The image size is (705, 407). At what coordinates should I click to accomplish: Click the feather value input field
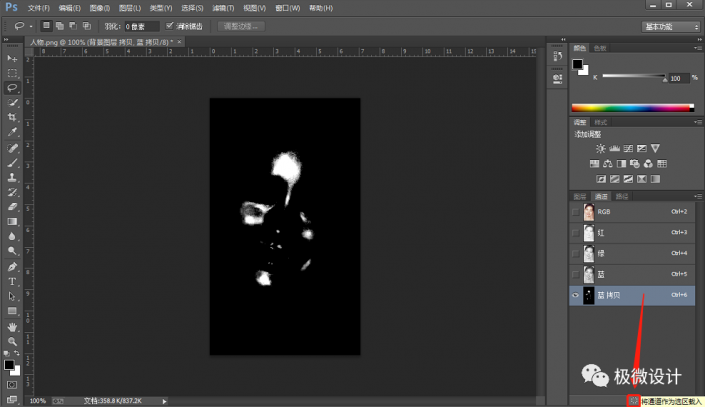pyautogui.click(x=141, y=25)
